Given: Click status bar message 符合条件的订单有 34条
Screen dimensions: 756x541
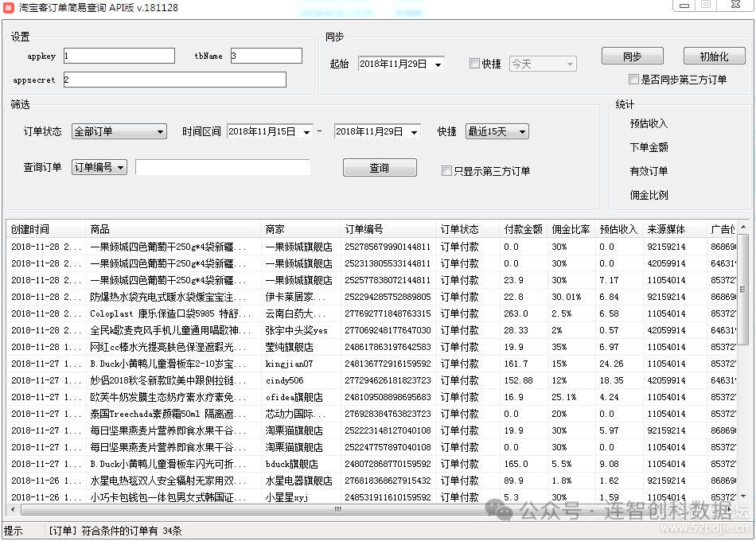Looking at the screenshot, I should point(131,531).
